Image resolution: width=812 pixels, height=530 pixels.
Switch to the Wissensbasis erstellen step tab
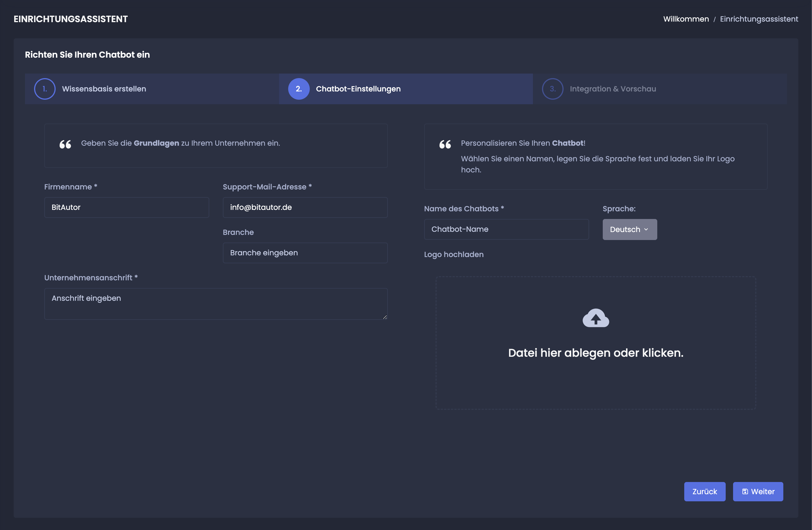click(104, 89)
